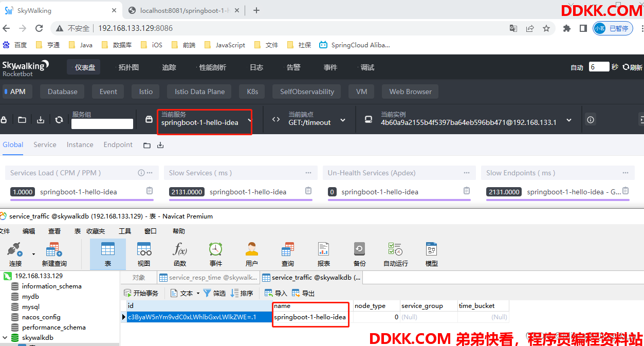Switch to the Database dashboard tab
Image resolution: width=644 pixels, height=346 pixels.
63,92
